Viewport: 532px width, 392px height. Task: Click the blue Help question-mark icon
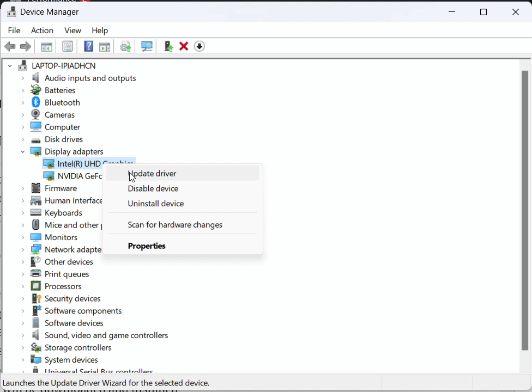88,46
